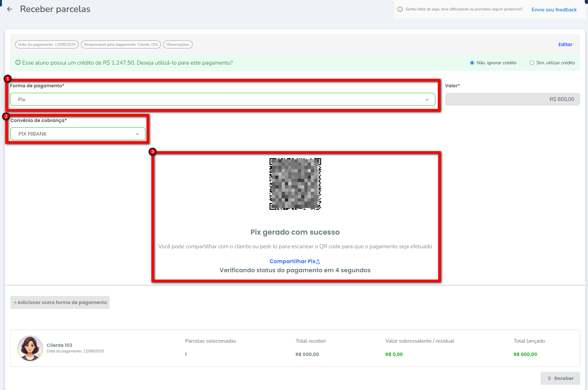The width and height of the screenshot is (588, 390).
Task: Click the chevron arrow in the Pix dropdown
Action: click(x=427, y=100)
